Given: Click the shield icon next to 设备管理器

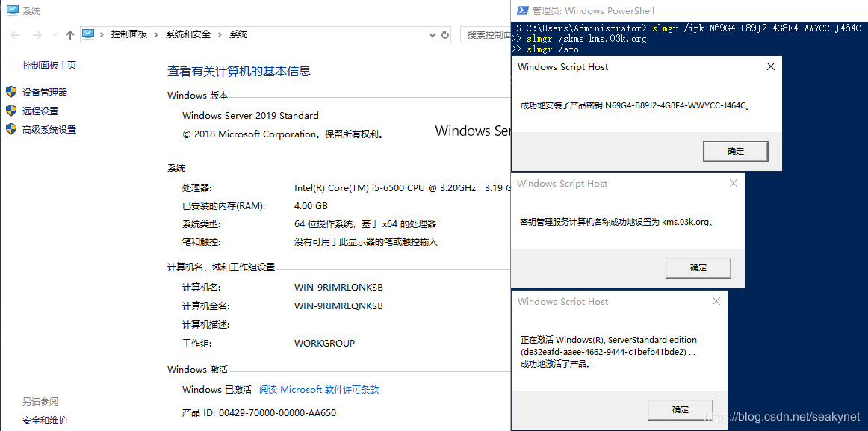Looking at the screenshot, I should (11, 92).
